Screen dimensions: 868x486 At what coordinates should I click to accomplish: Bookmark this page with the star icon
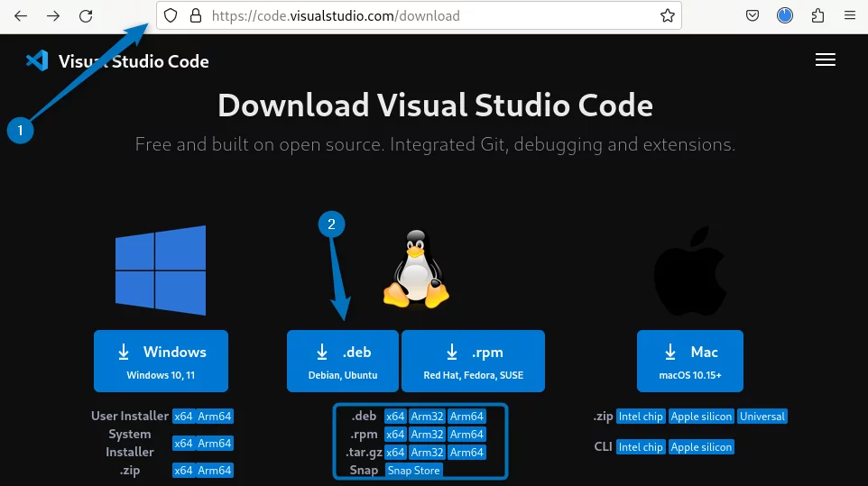(x=668, y=15)
